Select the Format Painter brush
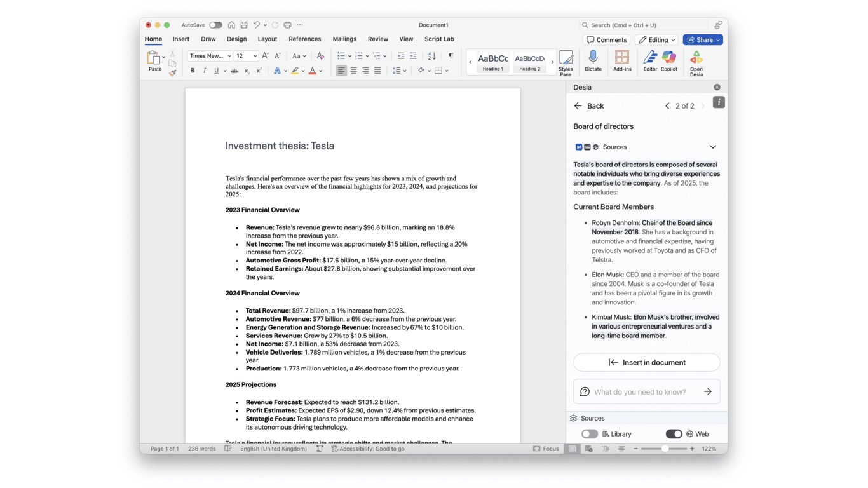Image resolution: width=868 pixels, height=488 pixels. 172,73
